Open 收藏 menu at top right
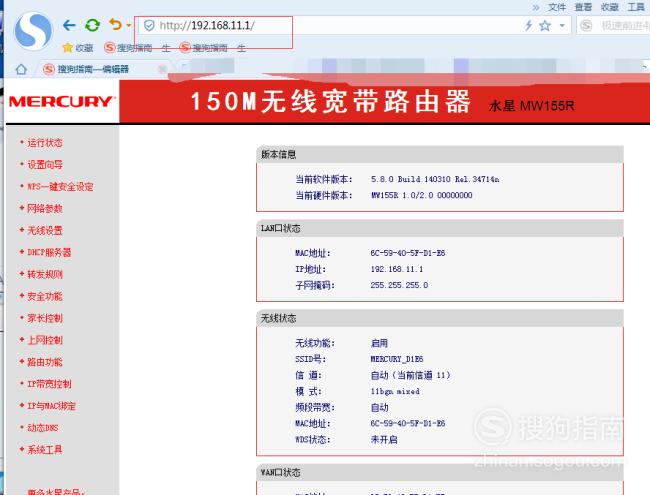 tap(609, 7)
